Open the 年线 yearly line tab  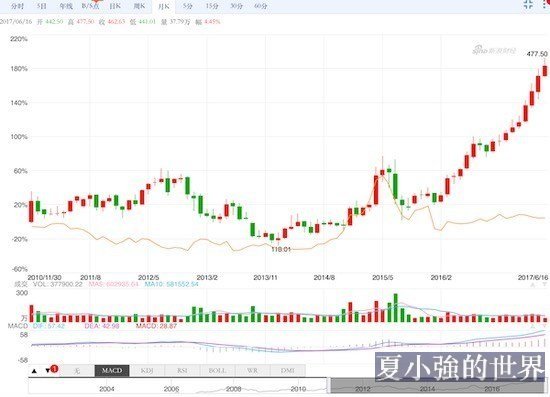[66, 6]
